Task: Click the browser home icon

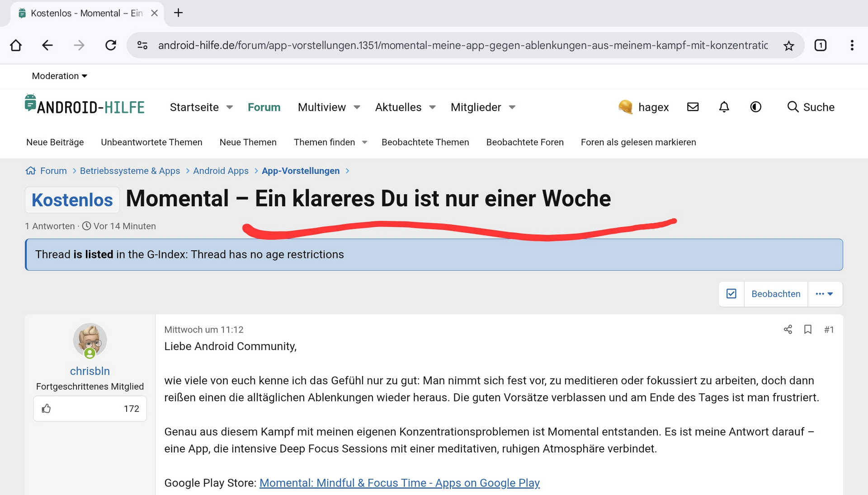Action: [16, 45]
